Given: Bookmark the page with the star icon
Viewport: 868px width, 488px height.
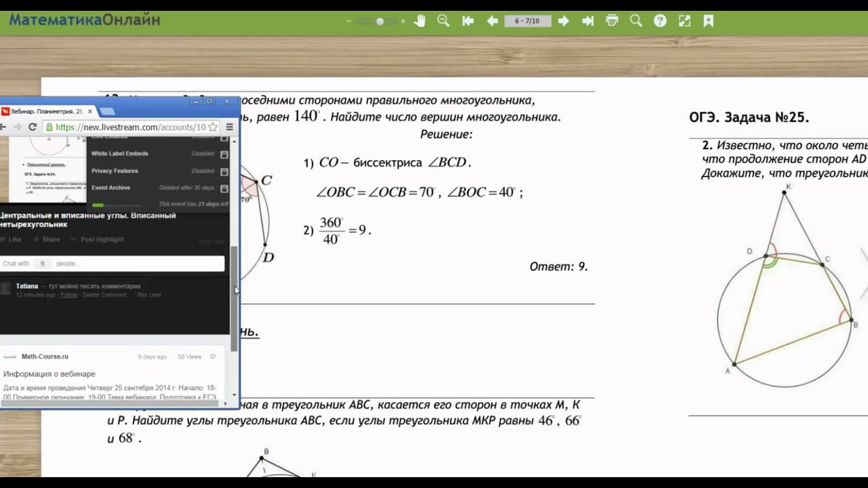Looking at the screenshot, I should coord(213,127).
